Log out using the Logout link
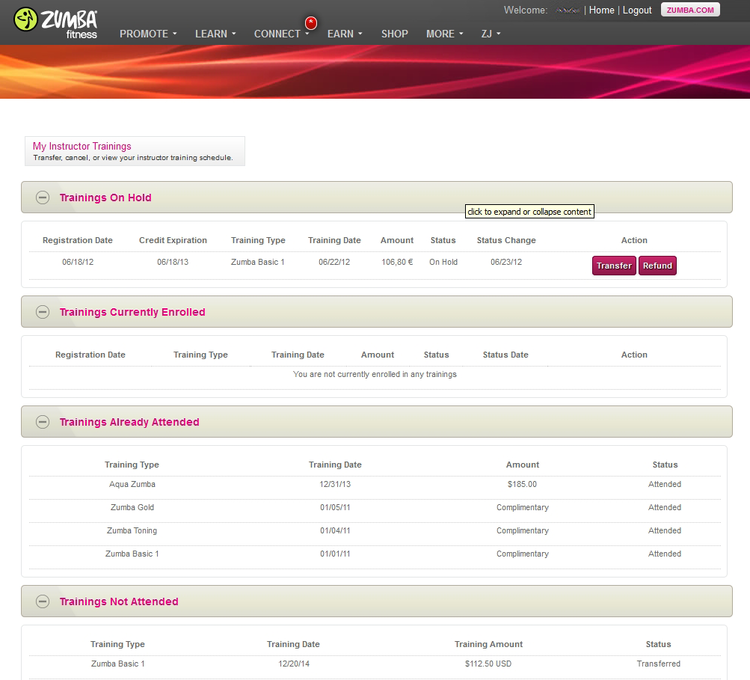750x680 pixels. (x=637, y=10)
